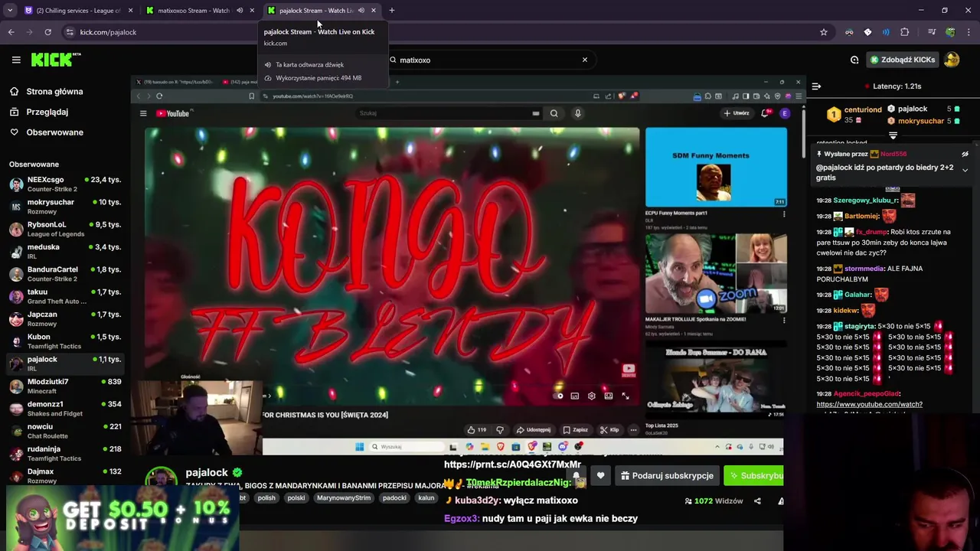Open the Kick user avatar menu
Screen dimensions: 980x551
(952, 60)
